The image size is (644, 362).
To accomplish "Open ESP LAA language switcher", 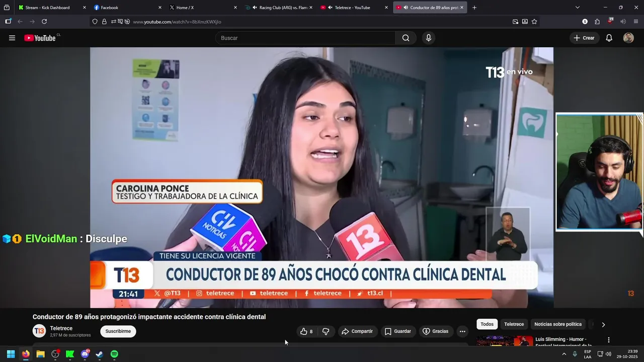I will click(x=588, y=354).
